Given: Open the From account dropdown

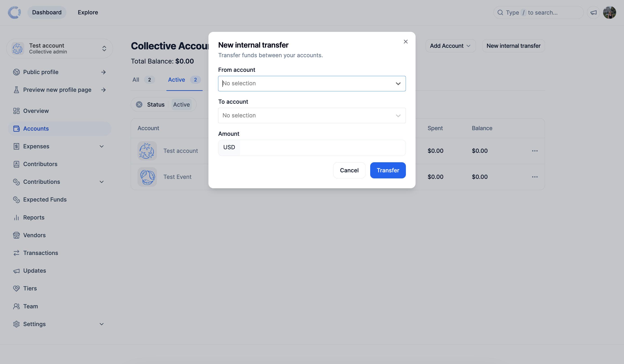Looking at the screenshot, I should [312, 84].
